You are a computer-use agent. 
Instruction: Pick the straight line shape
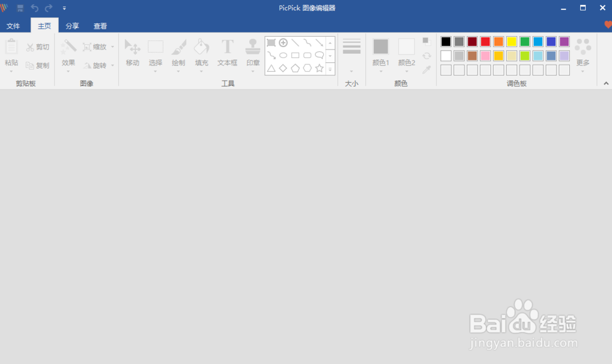click(x=296, y=43)
